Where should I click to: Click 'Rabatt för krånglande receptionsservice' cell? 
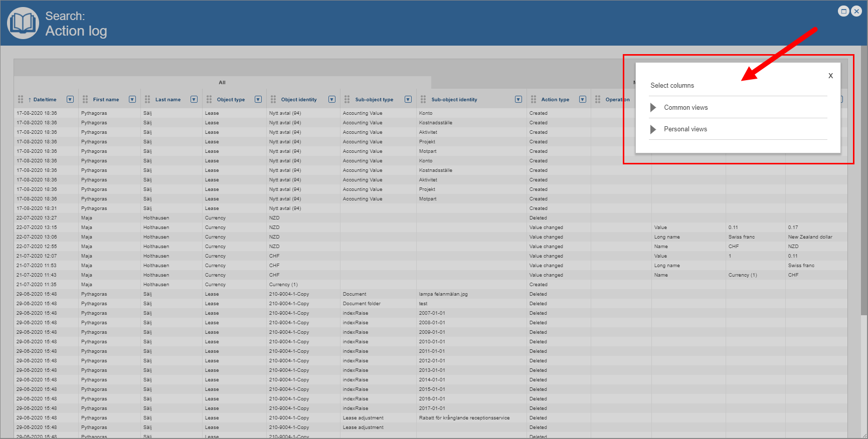click(464, 418)
